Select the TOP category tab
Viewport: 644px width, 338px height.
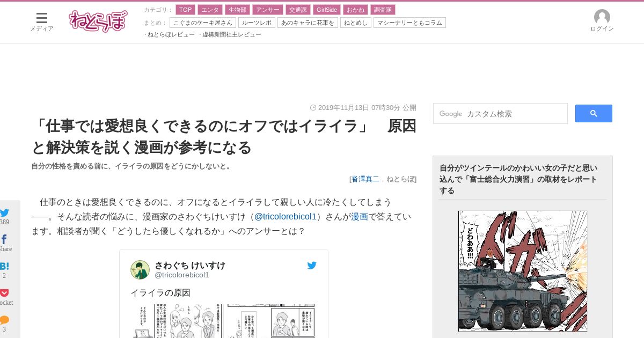coord(186,10)
